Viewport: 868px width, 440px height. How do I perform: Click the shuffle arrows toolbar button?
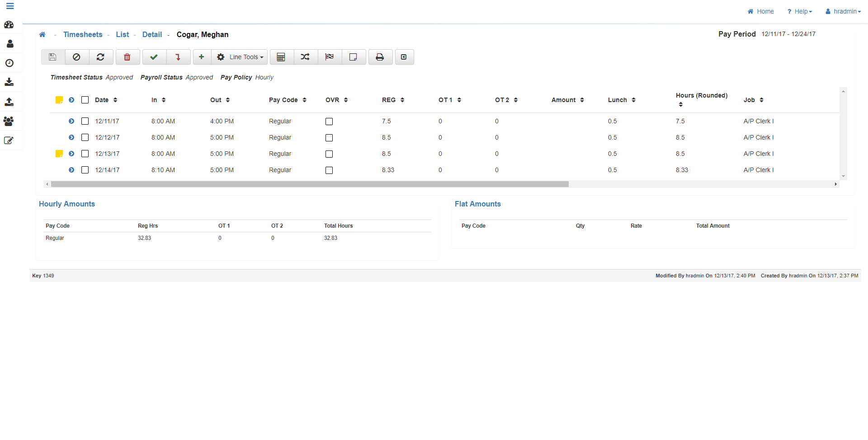pos(306,57)
